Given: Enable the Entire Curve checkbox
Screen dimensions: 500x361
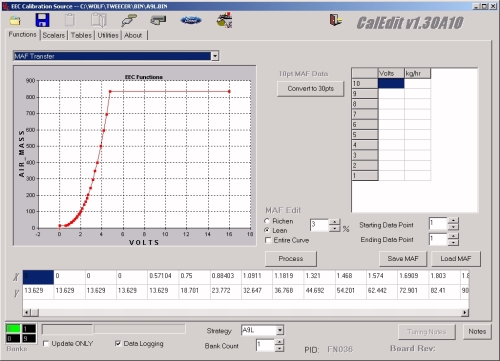Looking at the screenshot, I should pyautogui.click(x=268, y=240).
